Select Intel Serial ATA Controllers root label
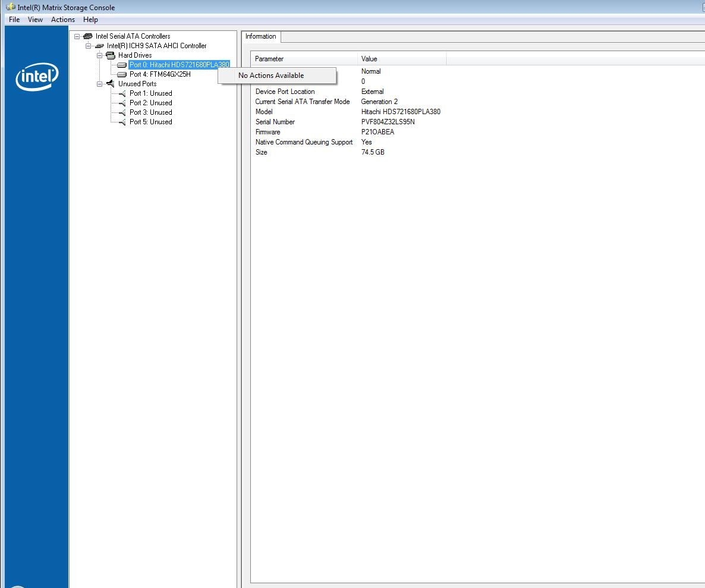The width and height of the screenshot is (705, 588). 133,36
